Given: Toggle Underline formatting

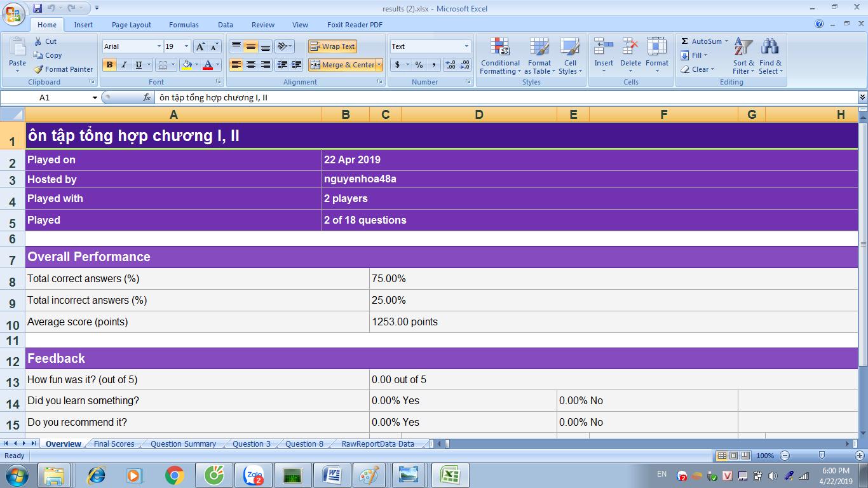Looking at the screenshot, I should pos(139,65).
